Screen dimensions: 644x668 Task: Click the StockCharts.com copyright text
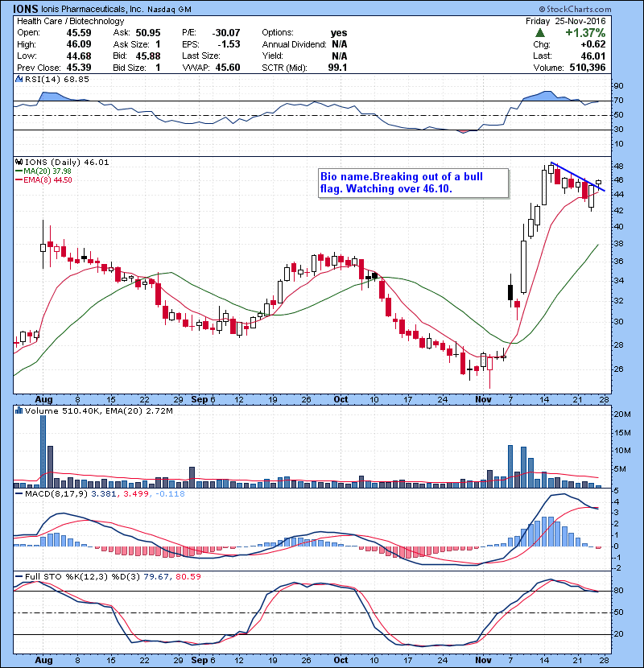[575, 9]
